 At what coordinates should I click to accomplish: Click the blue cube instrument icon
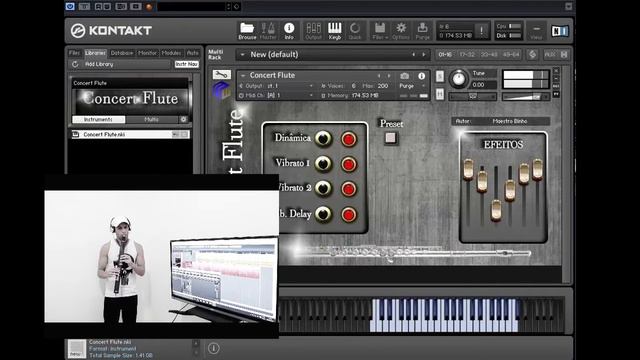(221, 90)
